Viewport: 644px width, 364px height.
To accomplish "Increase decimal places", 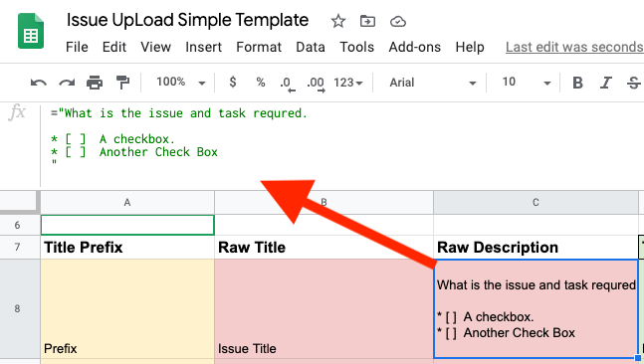I will click(x=316, y=85).
